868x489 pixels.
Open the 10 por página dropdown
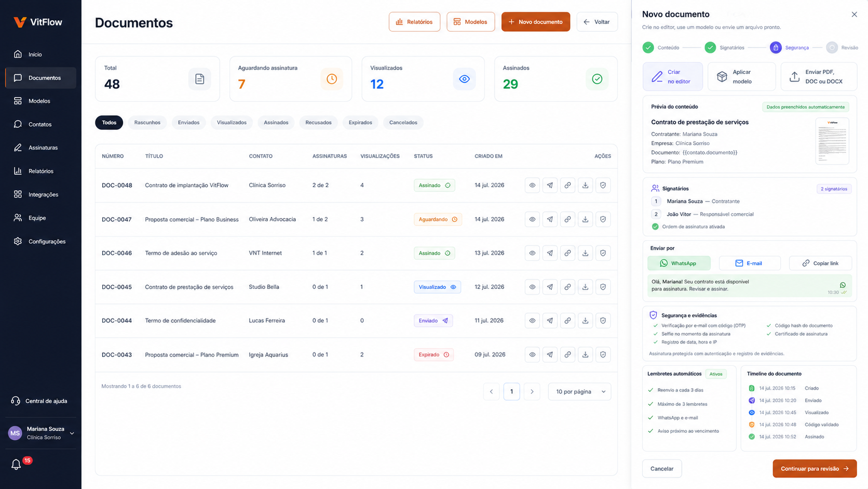[579, 391]
